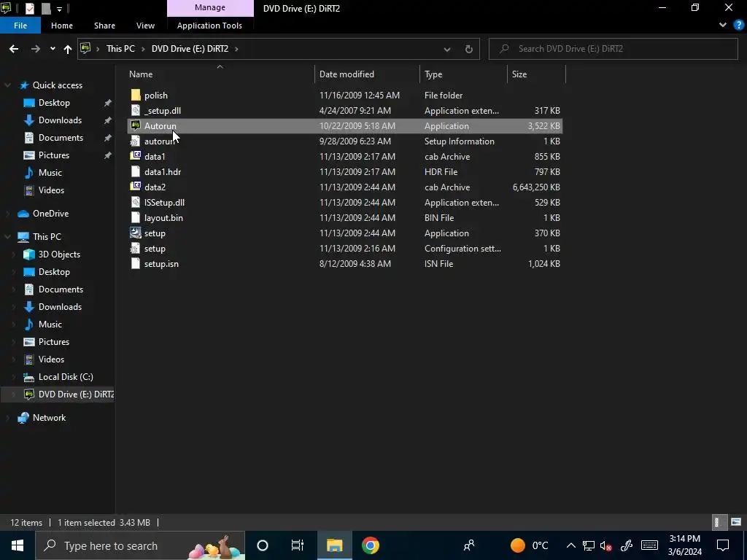Image resolution: width=747 pixels, height=560 pixels.
Task: Select the data2 cab archive icon
Action: coord(136,187)
